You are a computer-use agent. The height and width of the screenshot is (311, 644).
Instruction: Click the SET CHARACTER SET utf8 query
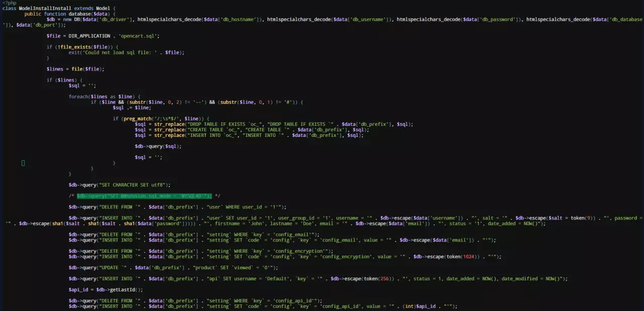pyautogui.click(x=131, y=185)
